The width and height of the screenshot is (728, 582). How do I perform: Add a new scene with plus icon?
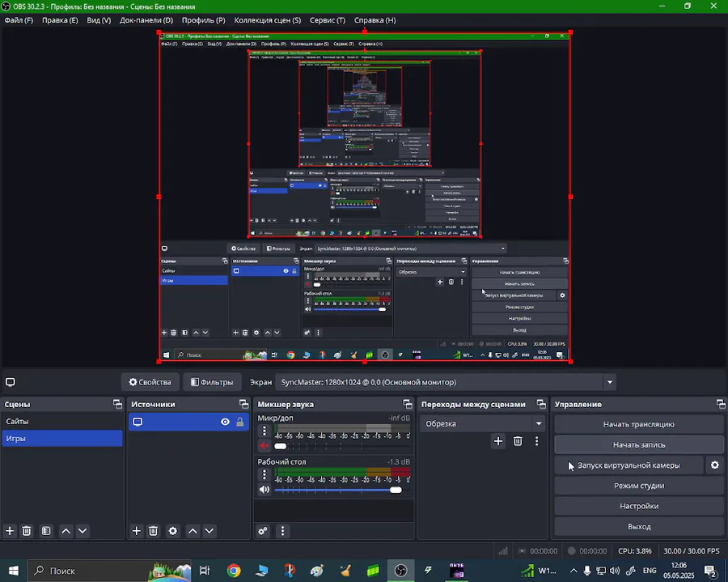point(10,530)
